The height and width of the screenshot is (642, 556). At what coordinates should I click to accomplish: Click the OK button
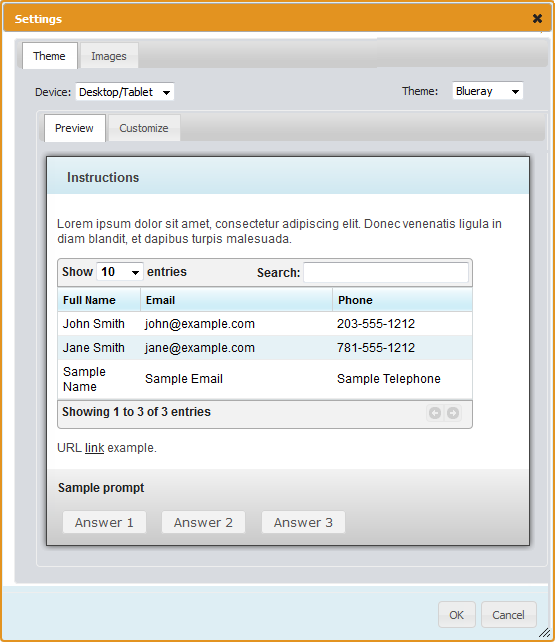[x=457, y=615]
